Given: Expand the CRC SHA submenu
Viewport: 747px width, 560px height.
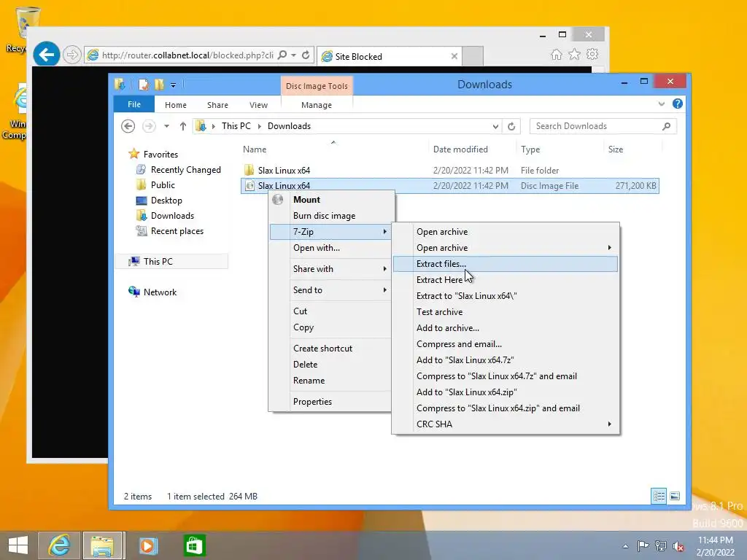Looking at the screenshot, I should click(506, 424).
